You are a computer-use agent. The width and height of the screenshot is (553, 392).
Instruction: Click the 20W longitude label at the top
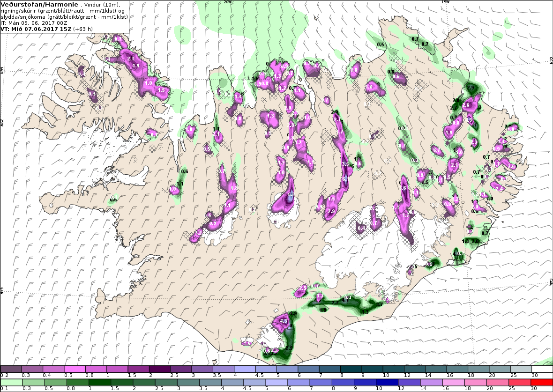click(228, 2)
